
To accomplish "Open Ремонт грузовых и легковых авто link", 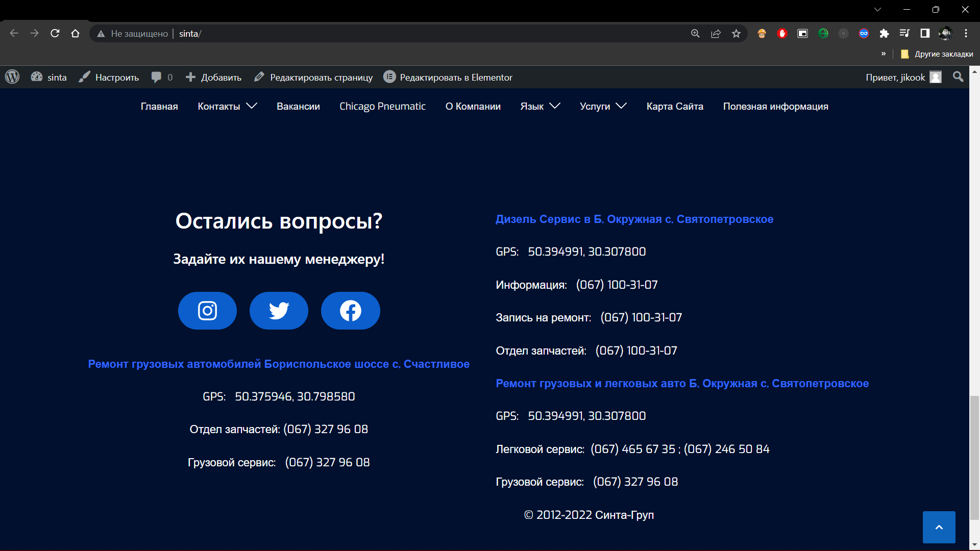I will click(x=682, y=383).
